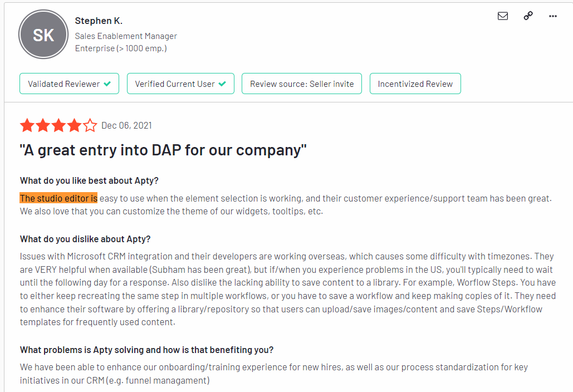The image size is (573, 392).
Task: Click the Validated Reviewer checkmark icon
Action: [107, 84]
